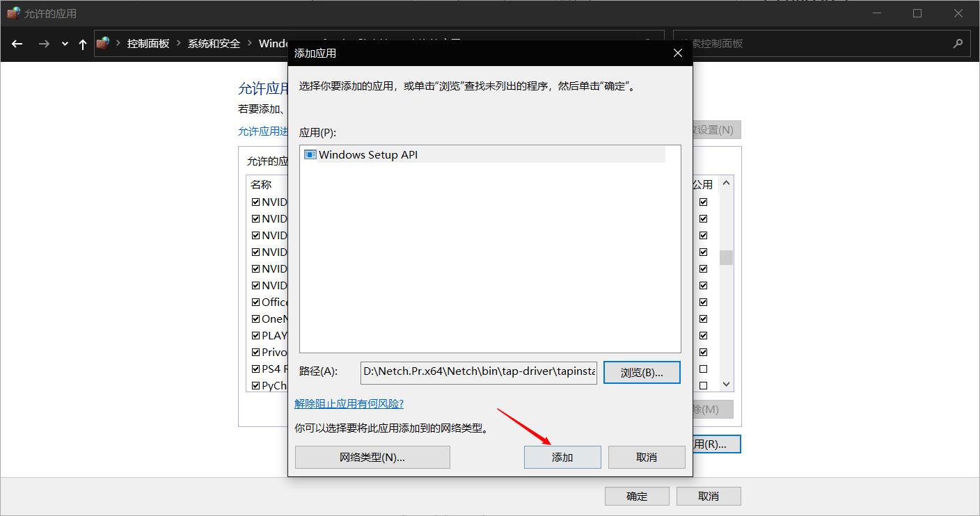
Task: Click the magnifier icon in search box
Action: point(957,43)
